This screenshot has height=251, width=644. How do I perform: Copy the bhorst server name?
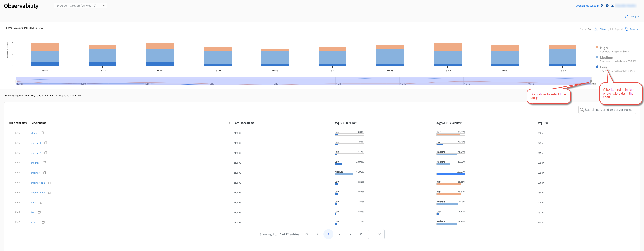(42, 133)
